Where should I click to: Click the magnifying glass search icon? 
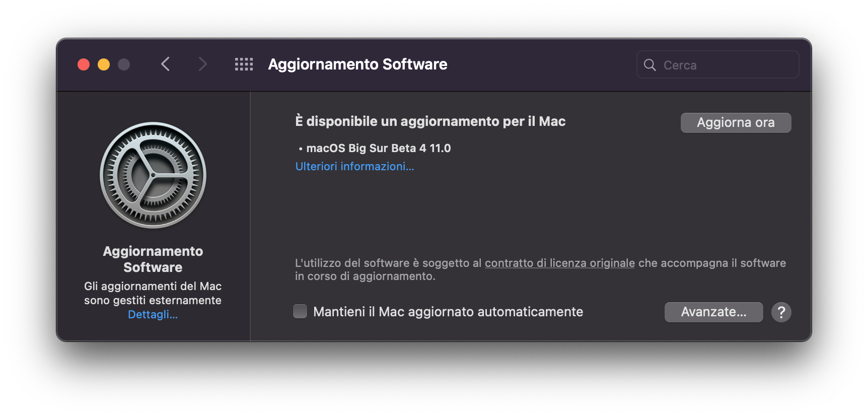[x=650, y=65]
